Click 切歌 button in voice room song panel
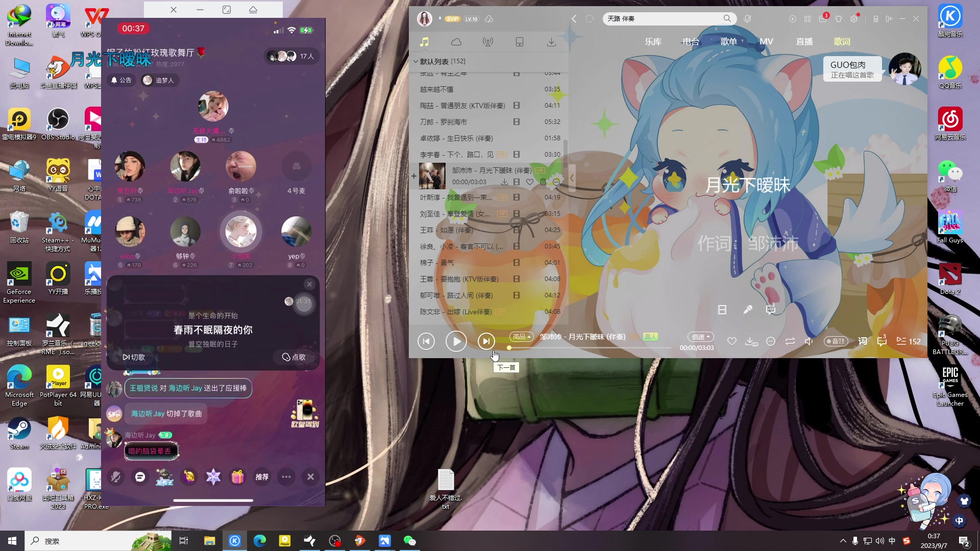Image resolution: width=980 pixels, height=551 pixels. tap(134, 357)
